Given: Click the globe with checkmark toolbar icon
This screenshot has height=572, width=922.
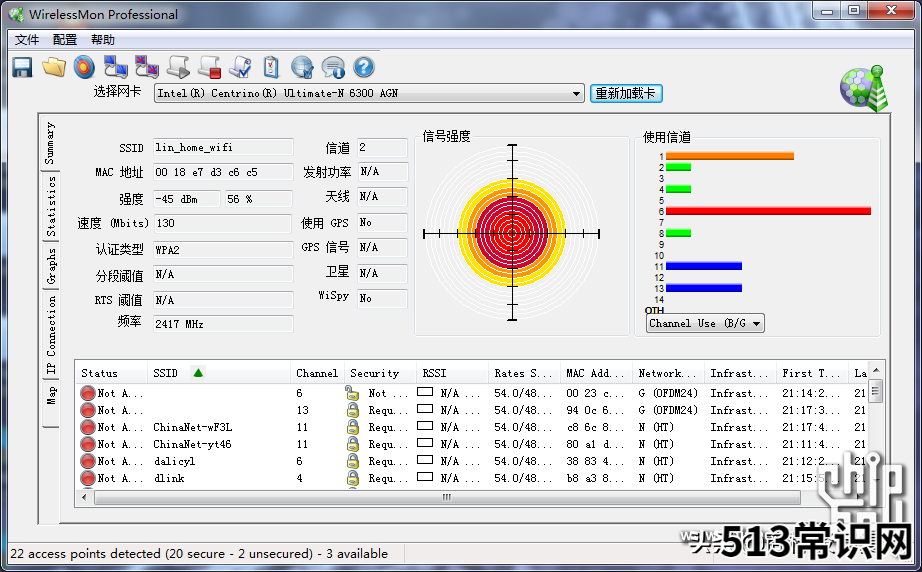Looking at the screenshot, I should pos(302,68).
